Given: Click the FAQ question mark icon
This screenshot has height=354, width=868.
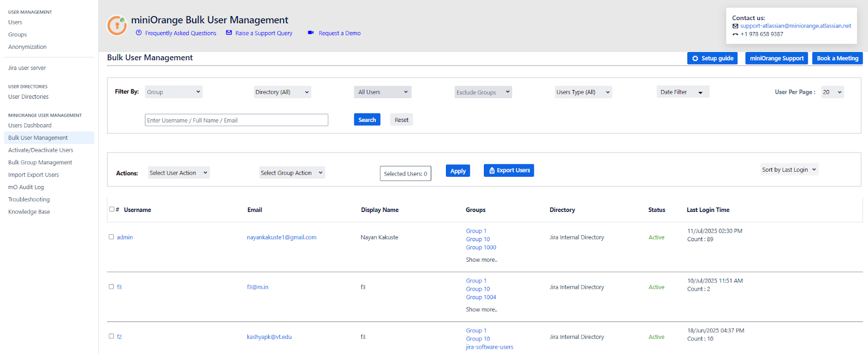Looking at the screenshot, I should [x=139, y=33].
